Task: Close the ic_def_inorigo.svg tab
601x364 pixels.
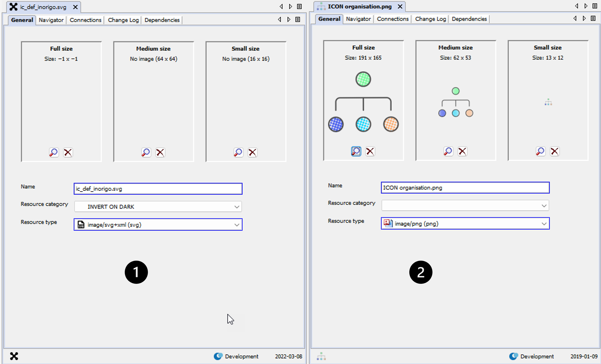Action: click(75, 7)
